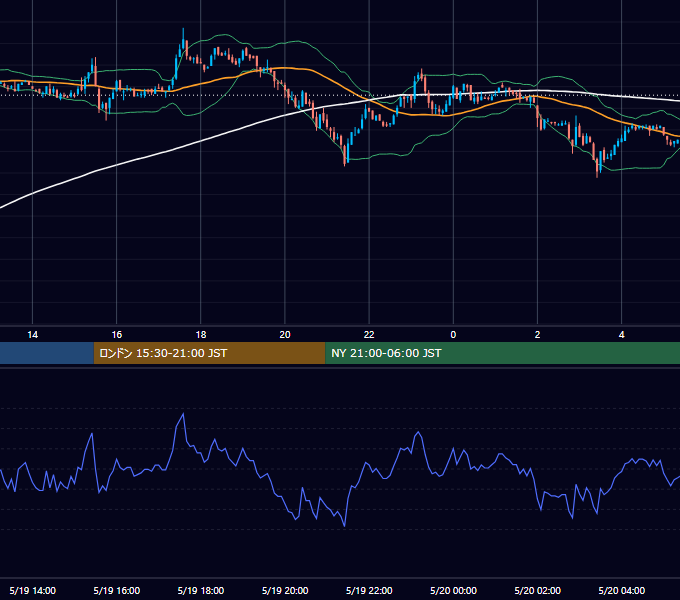Click the blue session bar before ロンドン
The height and width of the screenshot is (600, 680).
(x=47, y=353)
